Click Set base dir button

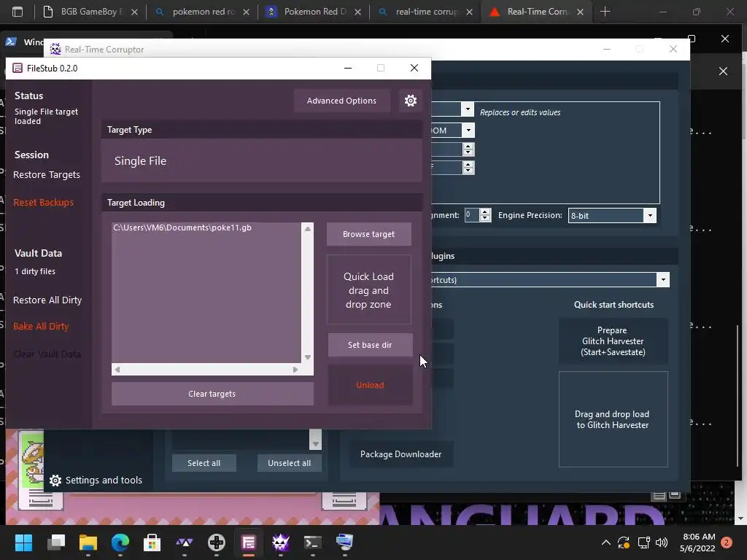pos(370,345)
